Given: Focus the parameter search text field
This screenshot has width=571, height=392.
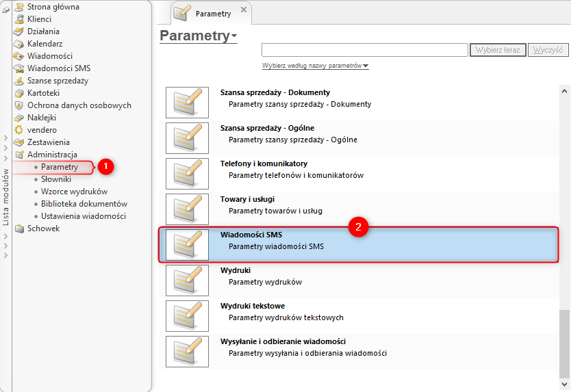Looking at the screenshot, I should [x=364, y=50].
